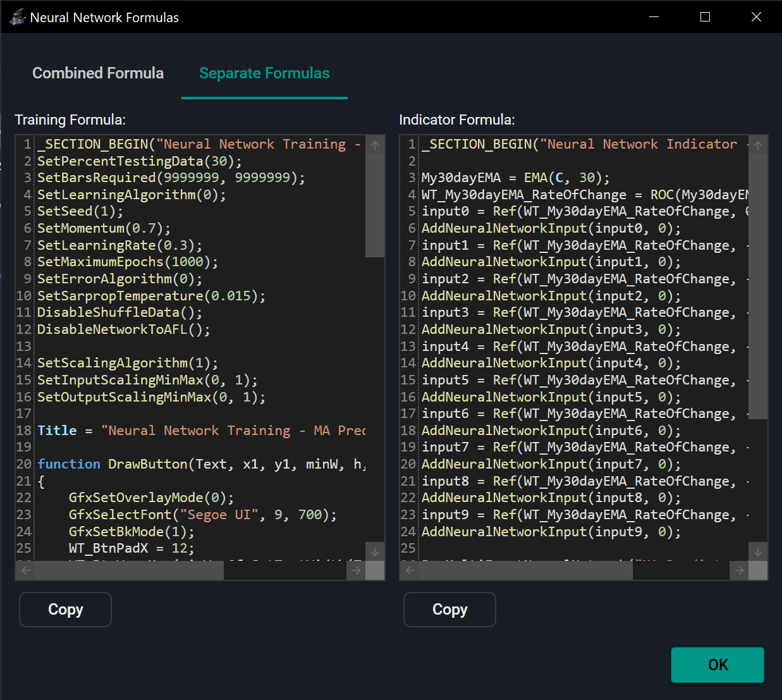Copy the Training Formula code

pos(65,610)
